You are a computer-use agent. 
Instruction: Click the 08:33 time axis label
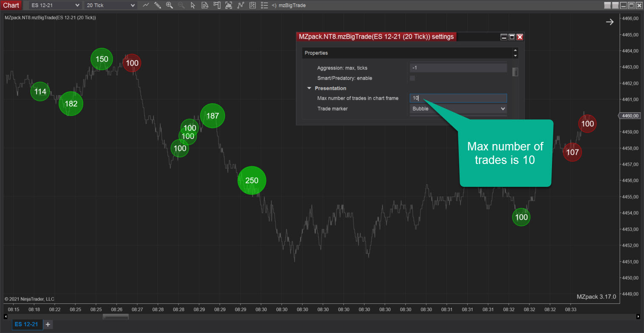coord(571,310)
